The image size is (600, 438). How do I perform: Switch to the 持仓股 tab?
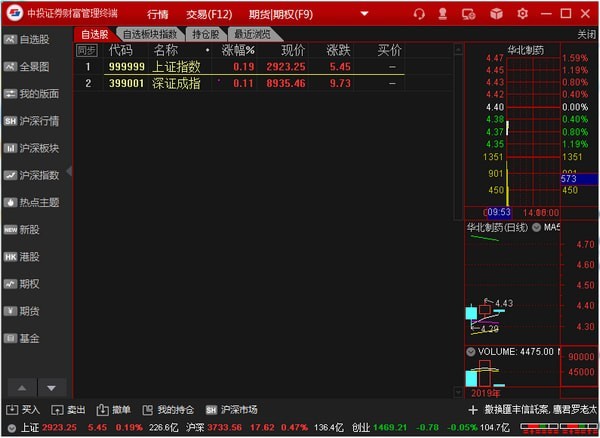tap(206, 34)
